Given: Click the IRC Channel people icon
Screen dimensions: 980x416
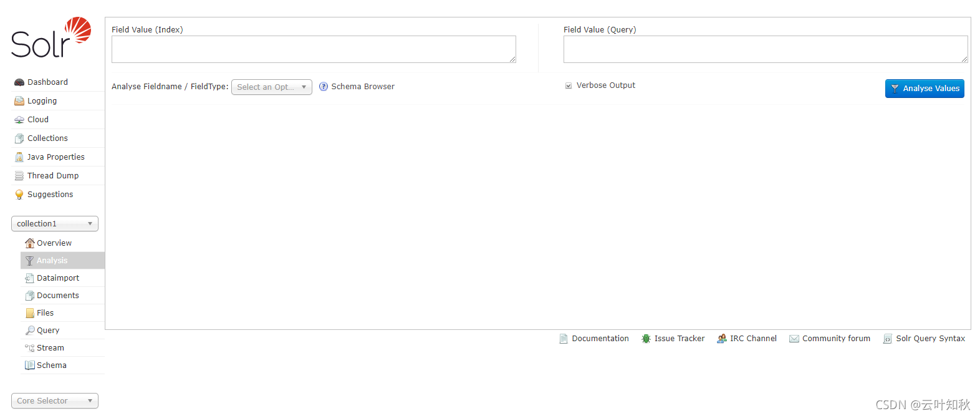Looking at the screenshot, I should click(722, 339).
